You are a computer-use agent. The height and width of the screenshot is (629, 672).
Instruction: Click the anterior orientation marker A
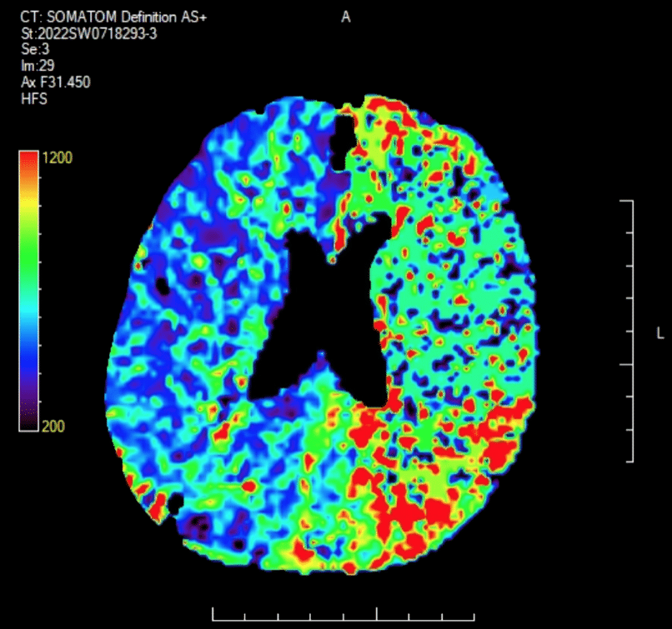pyautogui.click(x=346, y=17)
